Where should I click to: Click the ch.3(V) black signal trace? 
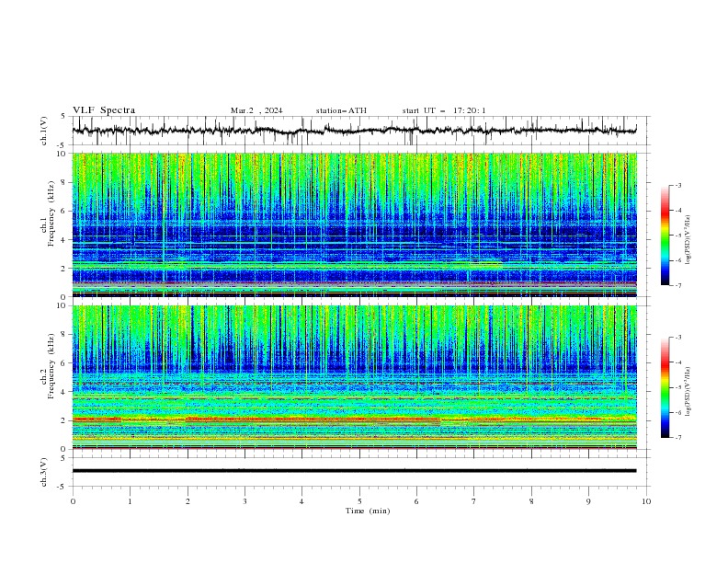click(355, 471)
